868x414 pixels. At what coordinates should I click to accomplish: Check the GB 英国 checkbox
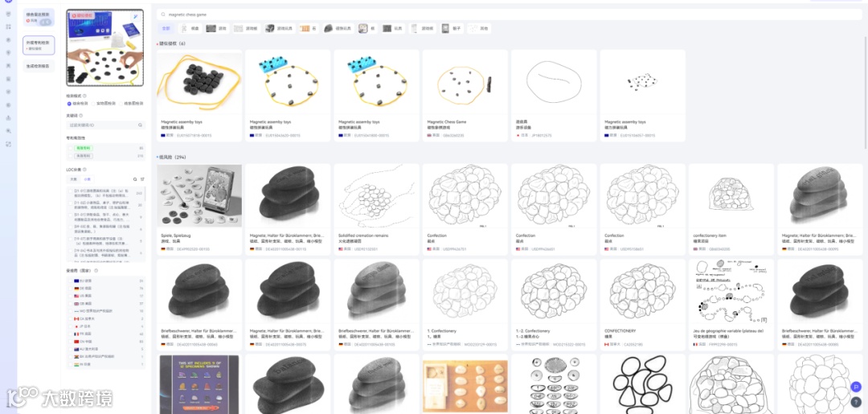[x=70, y=304]
